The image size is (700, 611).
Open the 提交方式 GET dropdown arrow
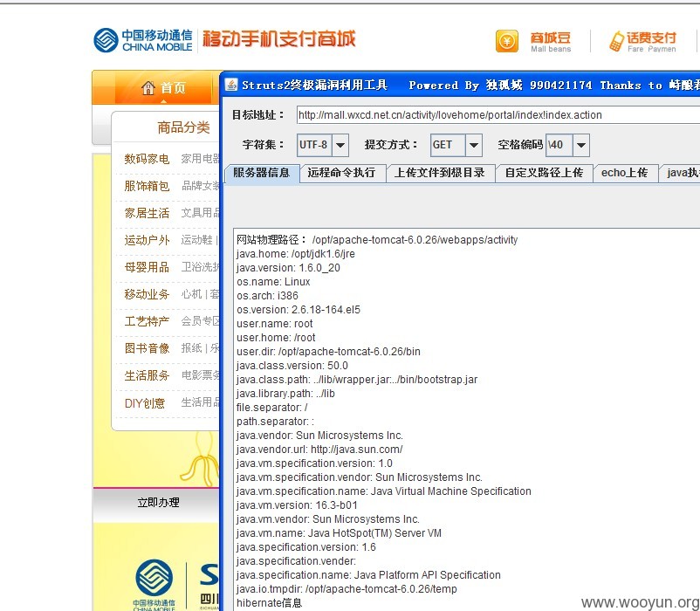474,145
